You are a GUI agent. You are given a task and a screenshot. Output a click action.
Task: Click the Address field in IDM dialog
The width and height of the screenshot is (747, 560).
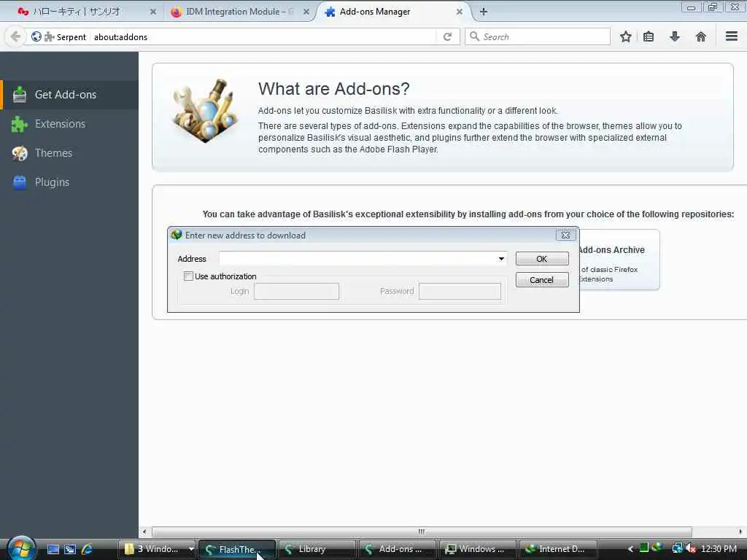pos(357,259)
